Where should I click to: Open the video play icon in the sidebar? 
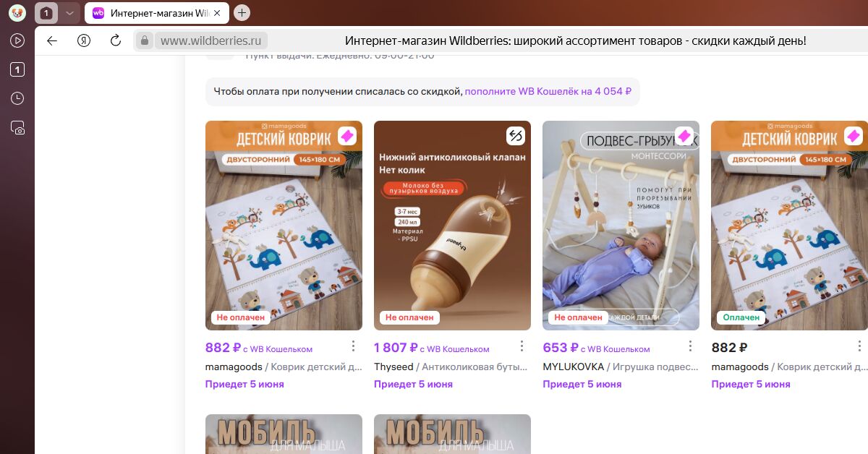point(17,40)
